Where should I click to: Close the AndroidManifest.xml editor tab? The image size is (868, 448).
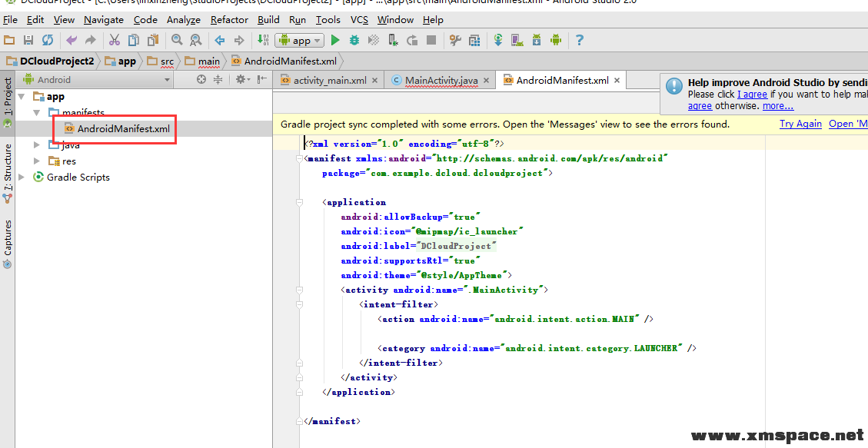617,80
